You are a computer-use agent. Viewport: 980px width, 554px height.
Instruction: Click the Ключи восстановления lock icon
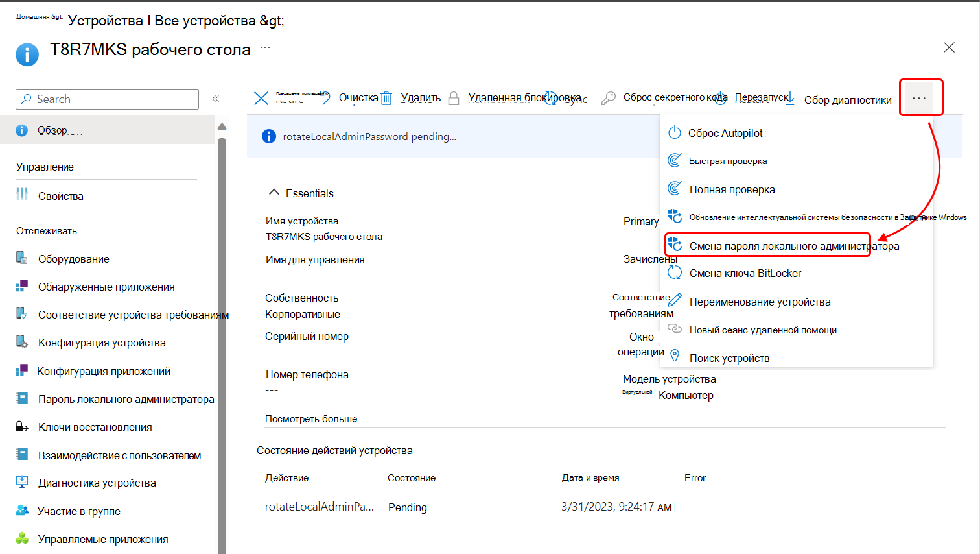click(22, 426)
